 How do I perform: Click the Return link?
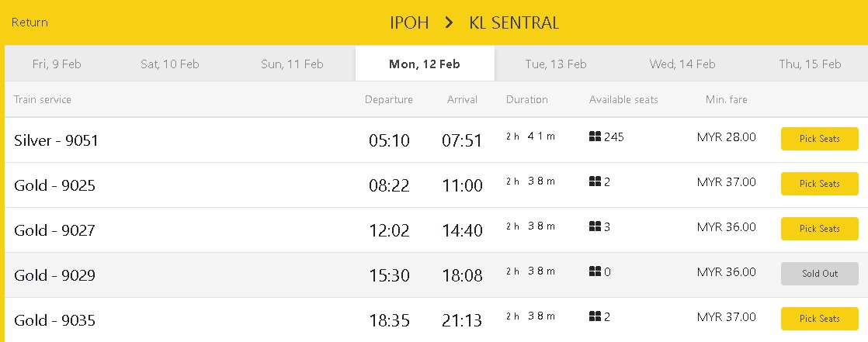click(30, 22)
